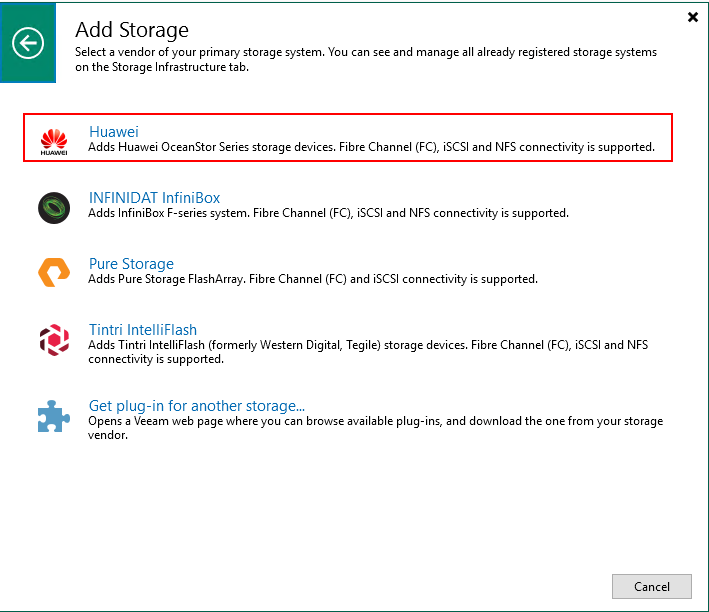The image size is (709, 612).
Task: Close the Add Storage dialog
Action: click(x=692, y=17)
